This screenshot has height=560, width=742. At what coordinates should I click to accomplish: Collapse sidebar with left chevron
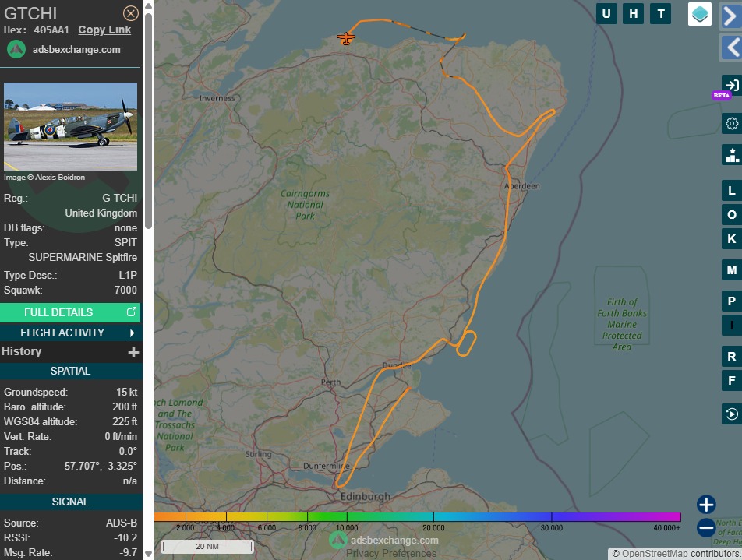[x=731, y=48]
